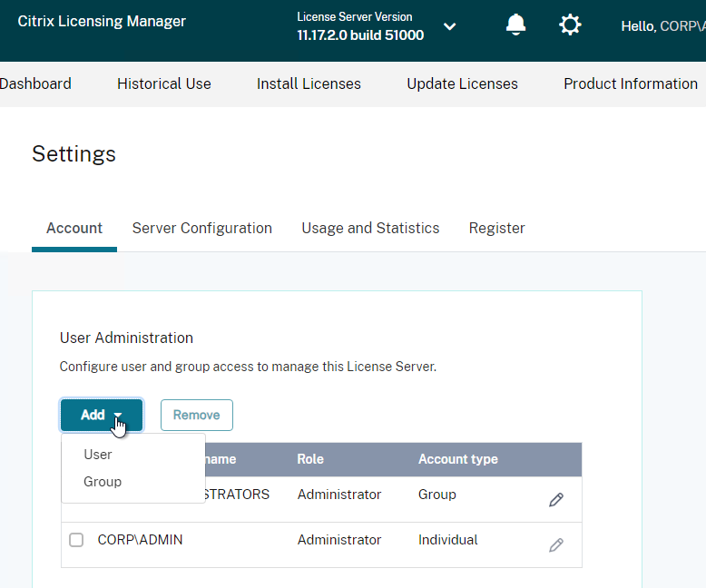
Task: Click the Citrix Licensing Manager title
Action: point(102,21)
